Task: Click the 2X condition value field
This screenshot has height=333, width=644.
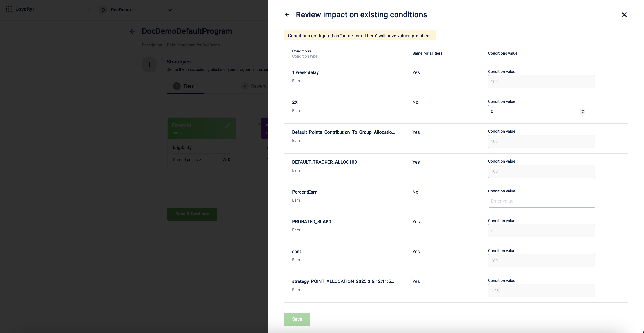Action: [x=535, y=112]
